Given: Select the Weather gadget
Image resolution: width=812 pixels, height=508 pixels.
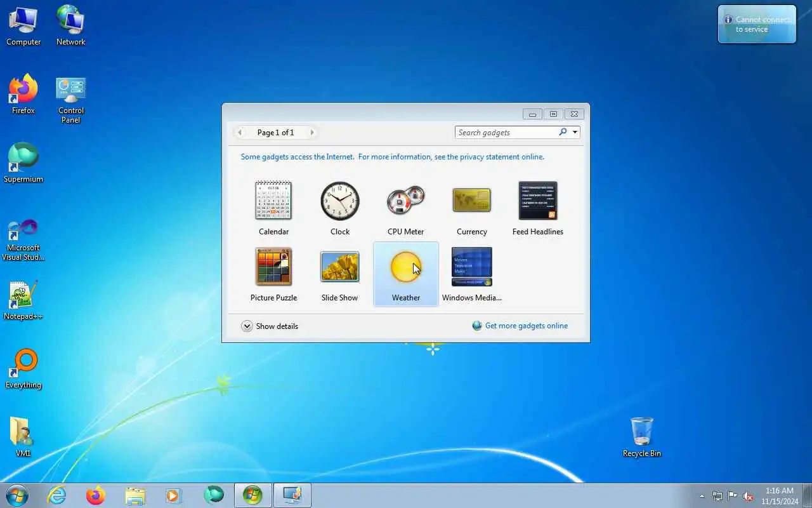Looking at the screenshot, I should coord(405,274).
